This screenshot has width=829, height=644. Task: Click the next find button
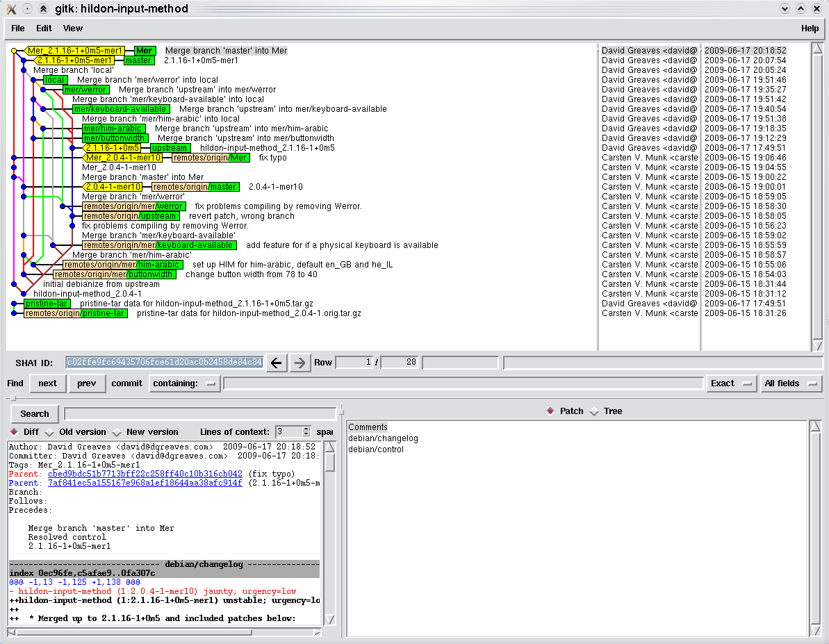[47, 383]
